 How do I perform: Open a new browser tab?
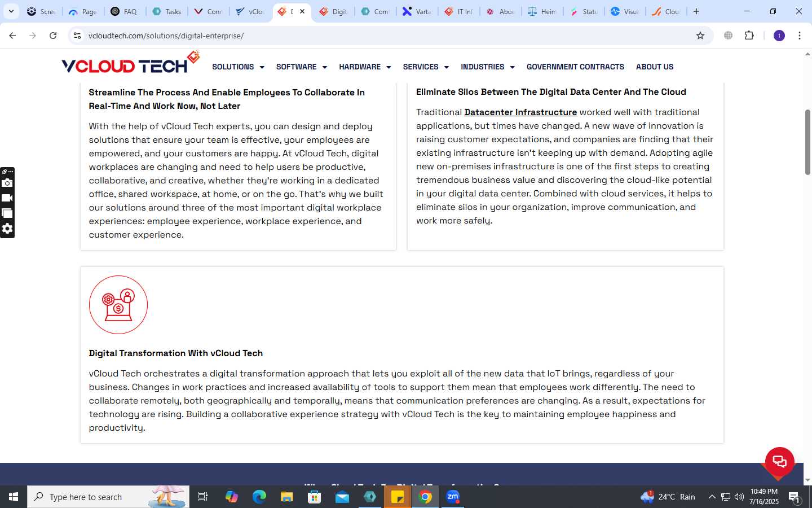pyautogui.click(x=696, y=11)
